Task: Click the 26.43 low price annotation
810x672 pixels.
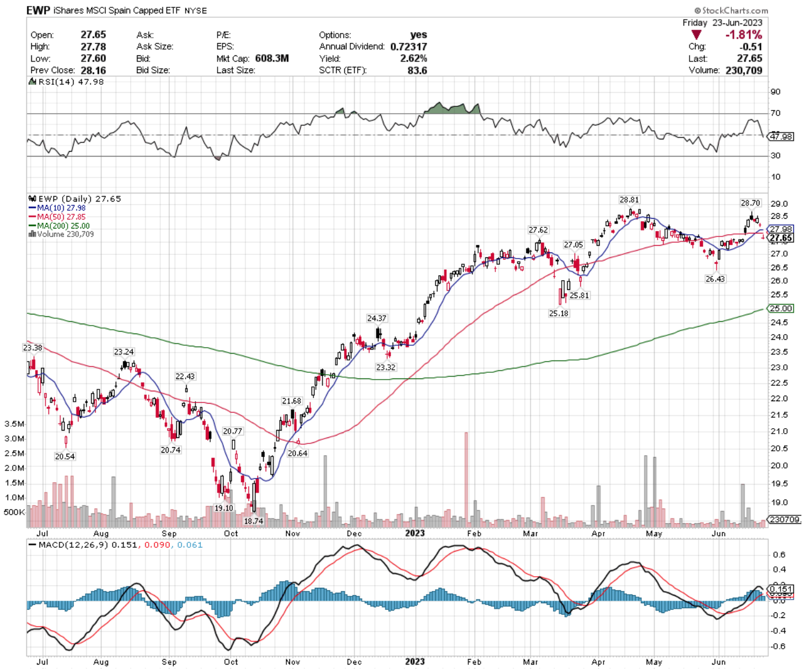Action: click(715, 279)
